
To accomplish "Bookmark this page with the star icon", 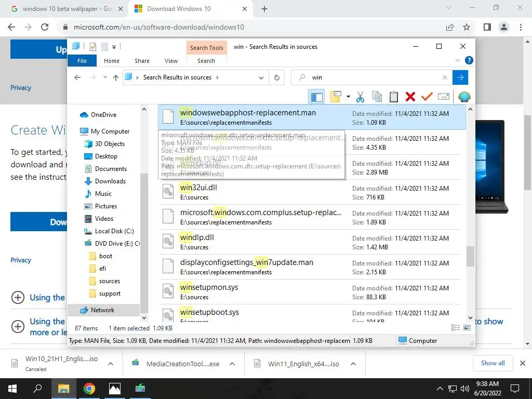I will tap(467, 27).
